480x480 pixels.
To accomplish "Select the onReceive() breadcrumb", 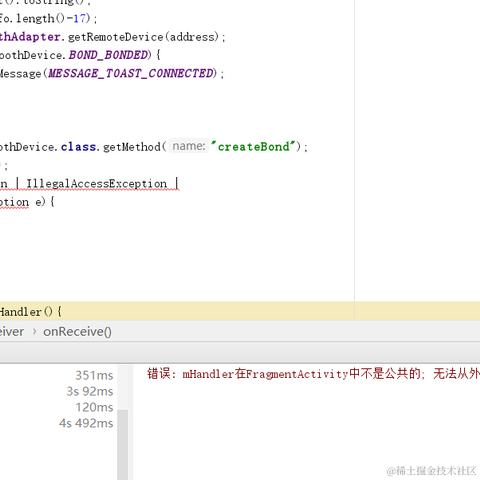I will tap(77, 332).
